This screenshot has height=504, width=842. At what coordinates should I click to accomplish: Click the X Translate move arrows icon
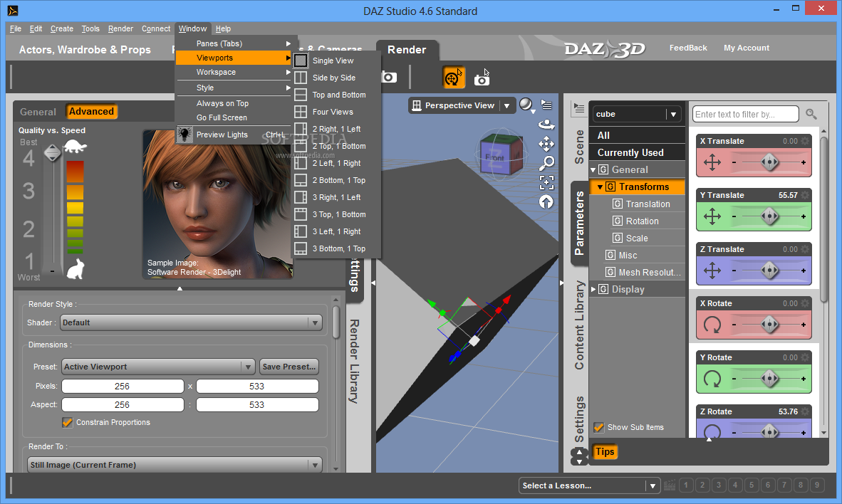point(712,162)
